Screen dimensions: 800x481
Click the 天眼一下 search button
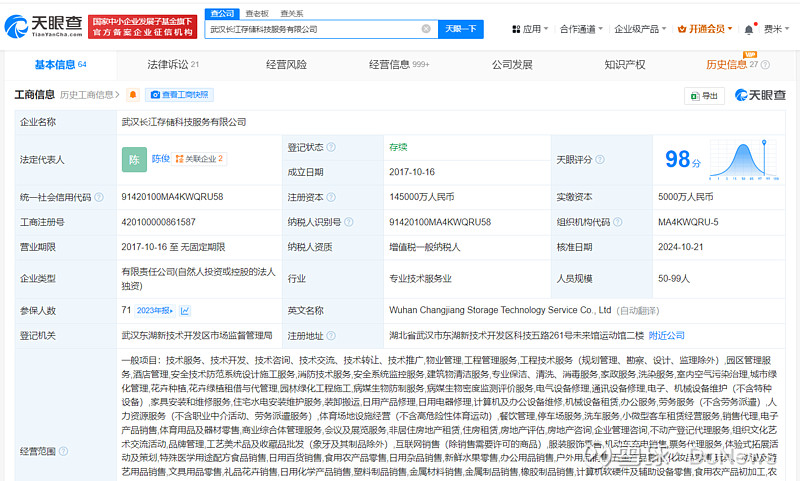[x=461, y=29]
